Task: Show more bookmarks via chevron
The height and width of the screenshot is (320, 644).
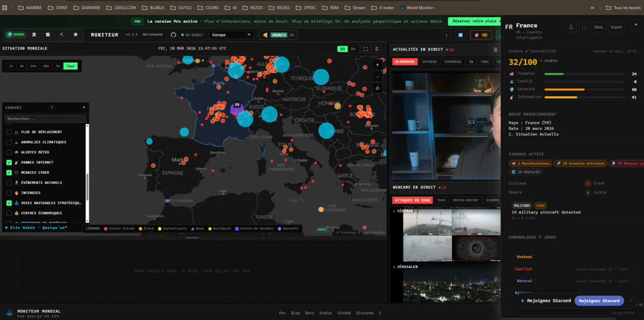Action: click(592, 8)
